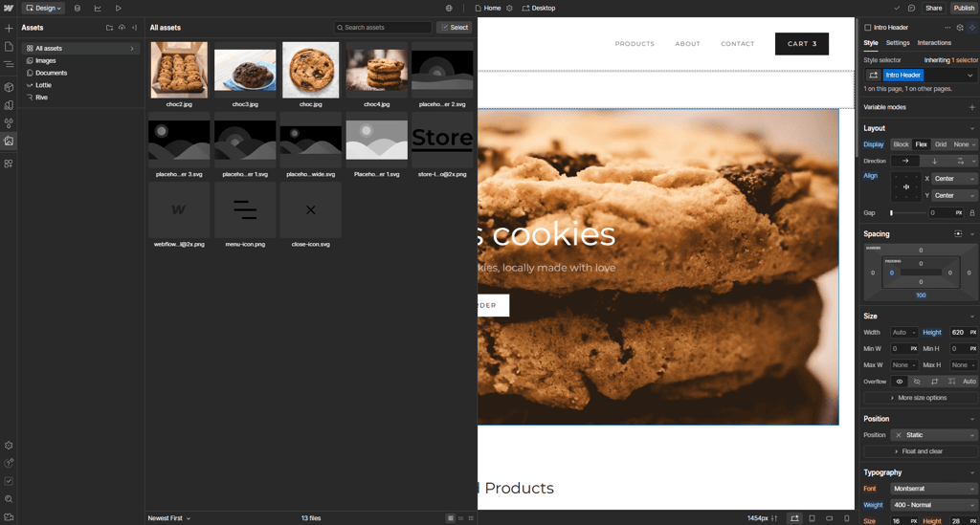Open Intro Header more options dots
Screen dimensions: 980x525
(x=947, y=28)
